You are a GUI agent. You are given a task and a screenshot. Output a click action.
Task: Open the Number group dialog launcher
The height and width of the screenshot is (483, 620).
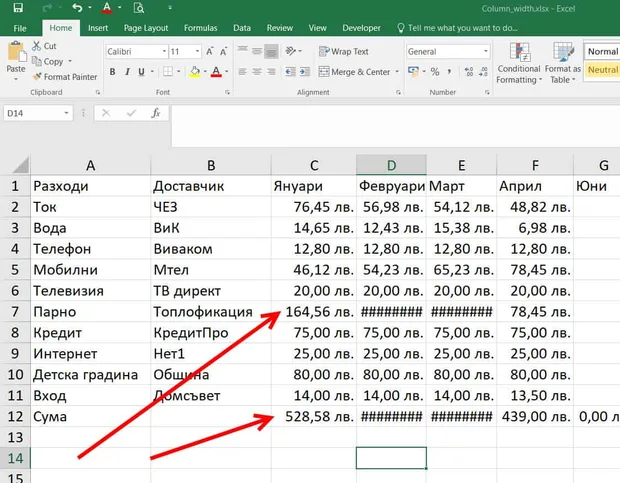coord(487,92)
